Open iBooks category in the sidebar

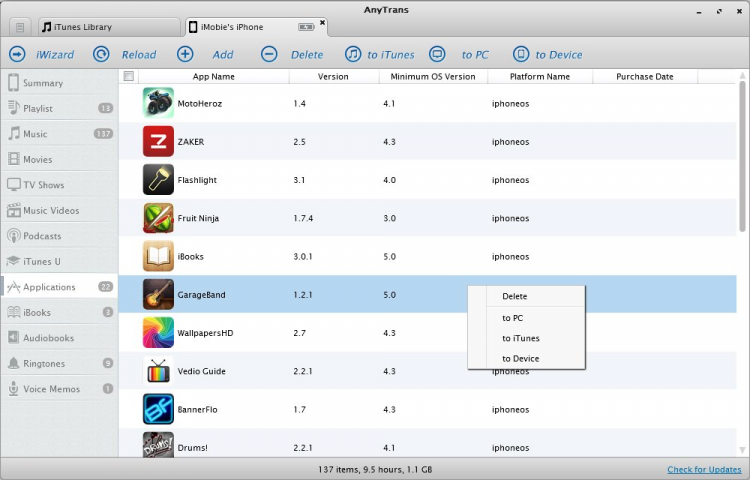click(59, 312)
